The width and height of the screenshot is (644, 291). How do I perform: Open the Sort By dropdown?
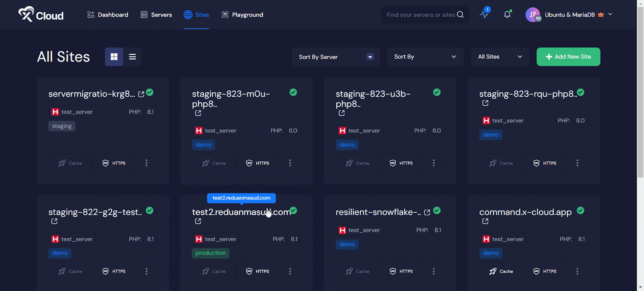coord(425,57)
